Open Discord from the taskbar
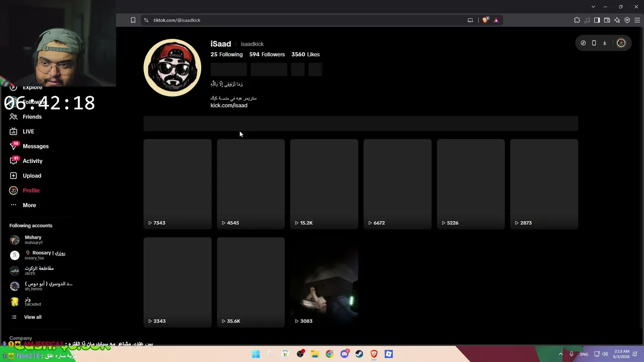The height and width of the screenshot is (362, 644). pyautogui.click(x=345, y=354)
